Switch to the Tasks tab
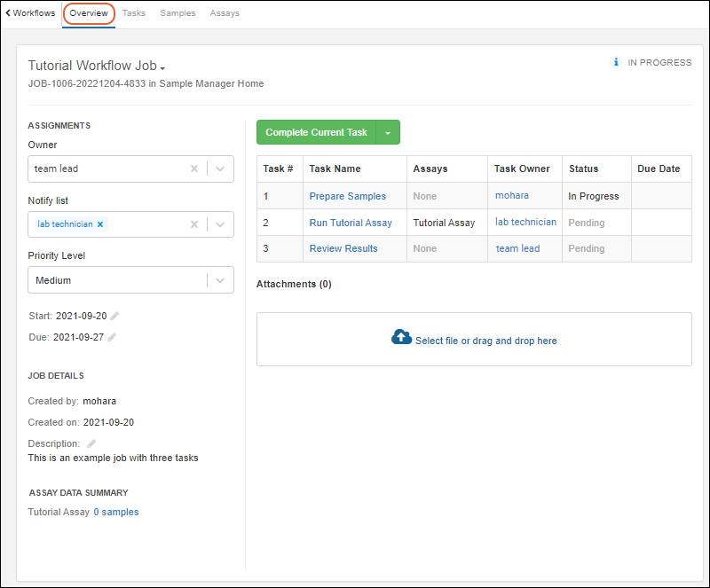 [134, 13]
